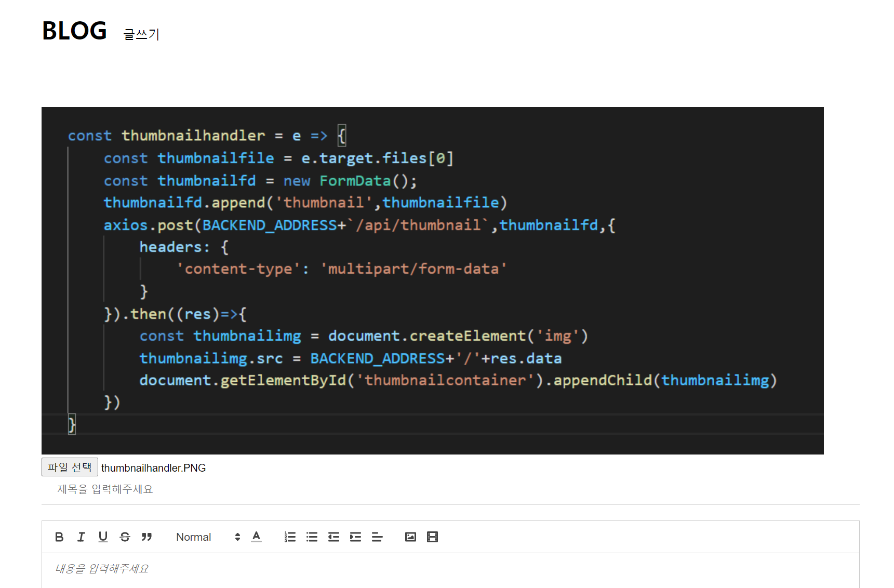Viewport: 894px width, 588px height.
Task: Increase the paragraph indent
Action: pyautogui.click(x=355, y=537)
